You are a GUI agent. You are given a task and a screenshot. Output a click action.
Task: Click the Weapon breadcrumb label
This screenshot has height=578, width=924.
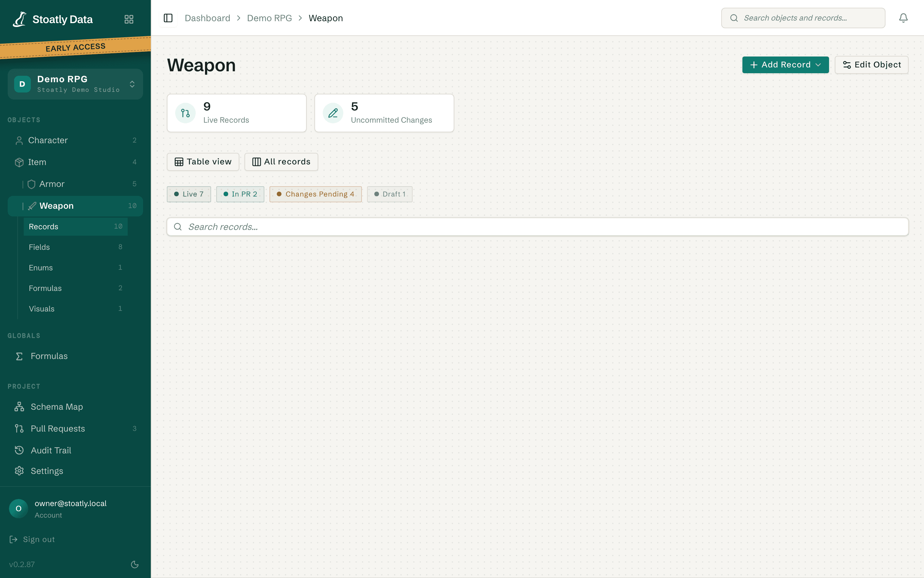tap(326, 18)
